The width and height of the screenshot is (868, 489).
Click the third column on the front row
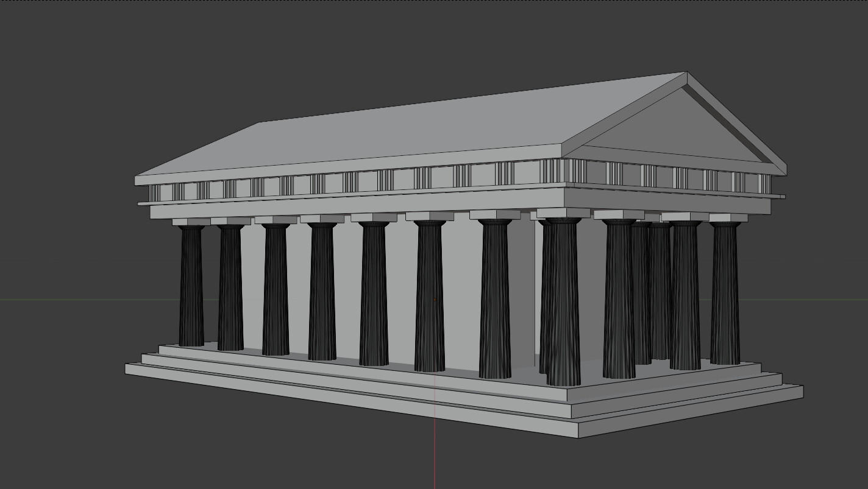point(272,292)
